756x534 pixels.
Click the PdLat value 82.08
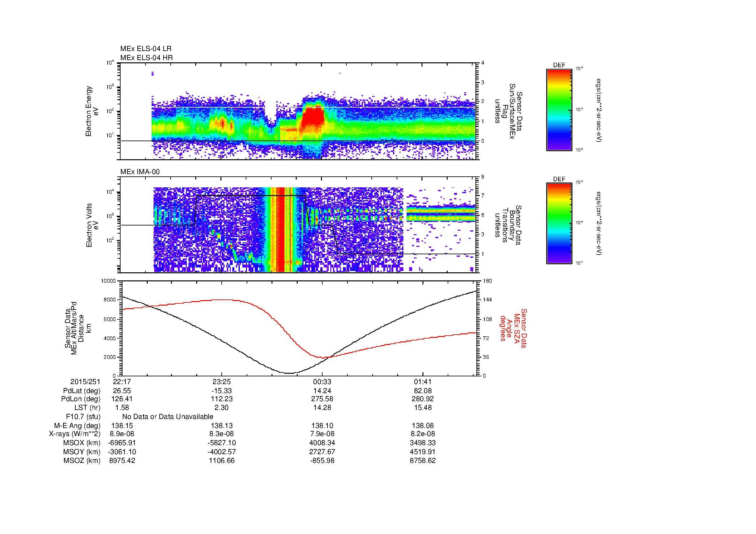tap(422, 391)
